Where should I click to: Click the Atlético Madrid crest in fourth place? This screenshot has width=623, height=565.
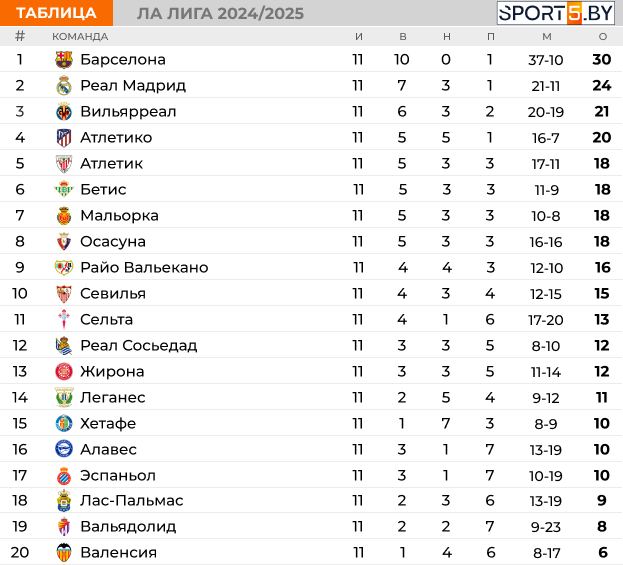tap(64, 138)
